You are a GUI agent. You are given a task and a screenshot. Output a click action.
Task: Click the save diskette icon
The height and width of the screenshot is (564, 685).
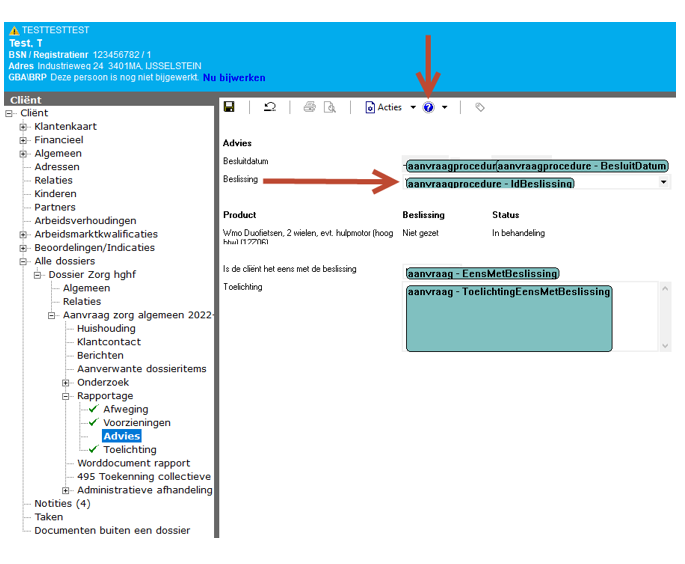229,107
